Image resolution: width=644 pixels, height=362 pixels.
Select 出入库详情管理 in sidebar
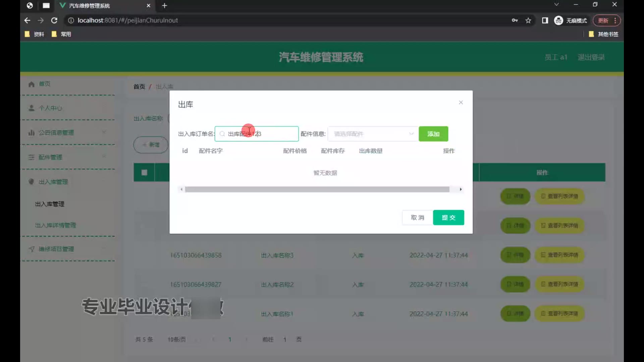coord(55,225)
